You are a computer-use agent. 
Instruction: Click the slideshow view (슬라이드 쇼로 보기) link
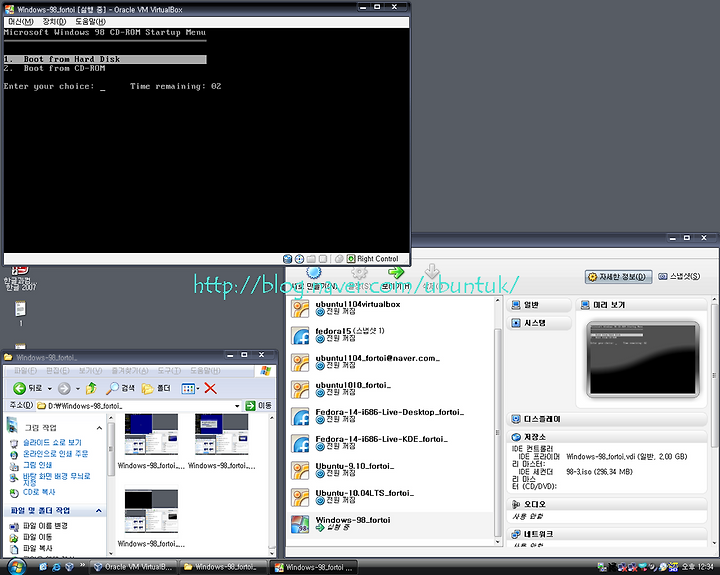[x=52, y=443]
